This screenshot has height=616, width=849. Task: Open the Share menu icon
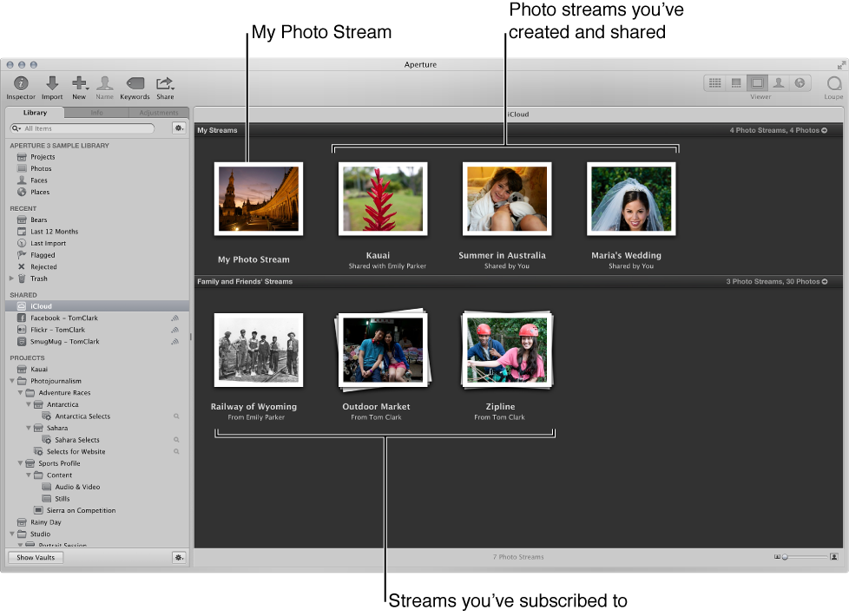(x=164, y=82)
